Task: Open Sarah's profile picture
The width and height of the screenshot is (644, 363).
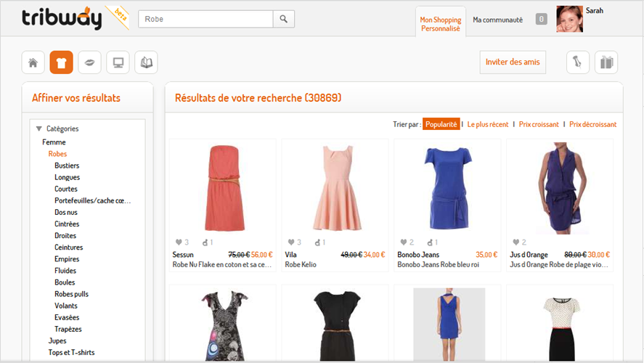Action: [570, 19]
